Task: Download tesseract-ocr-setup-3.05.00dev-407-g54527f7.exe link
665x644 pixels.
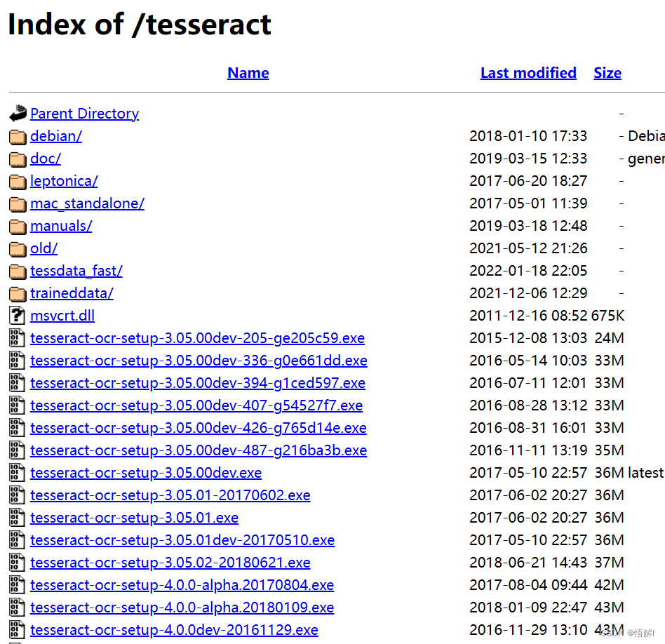Action: (x=197, y=406)
